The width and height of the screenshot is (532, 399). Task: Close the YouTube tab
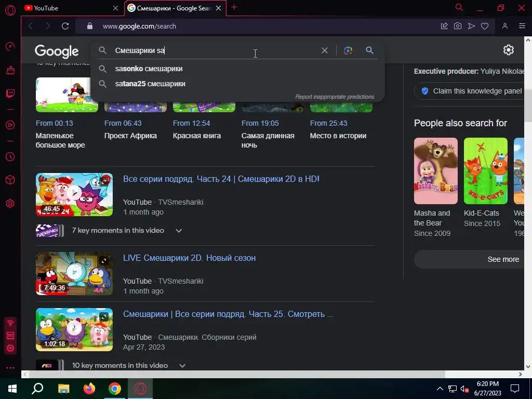click(116, 8)
